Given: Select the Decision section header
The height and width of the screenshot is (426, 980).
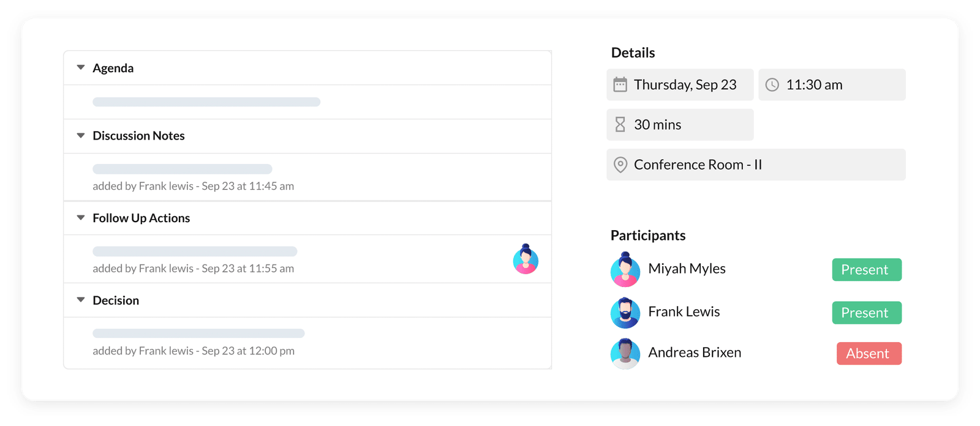Looking at the screenshot, I should pos(116,301).
